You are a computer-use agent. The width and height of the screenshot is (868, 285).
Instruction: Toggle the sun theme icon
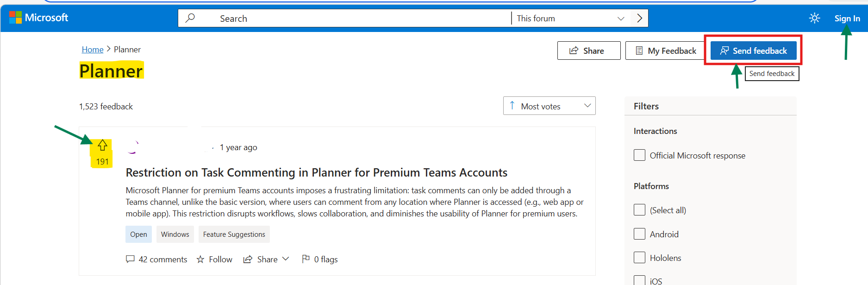814,18
